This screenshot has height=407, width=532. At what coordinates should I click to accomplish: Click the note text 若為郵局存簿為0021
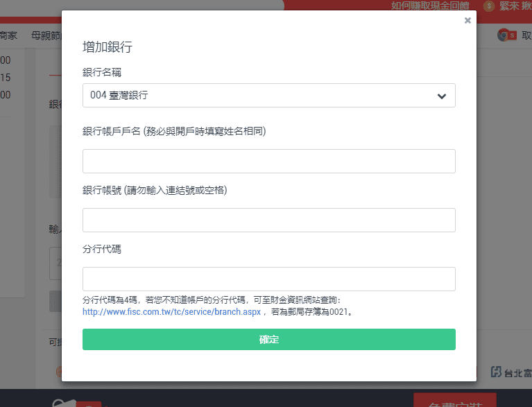[x=312, y=312]
